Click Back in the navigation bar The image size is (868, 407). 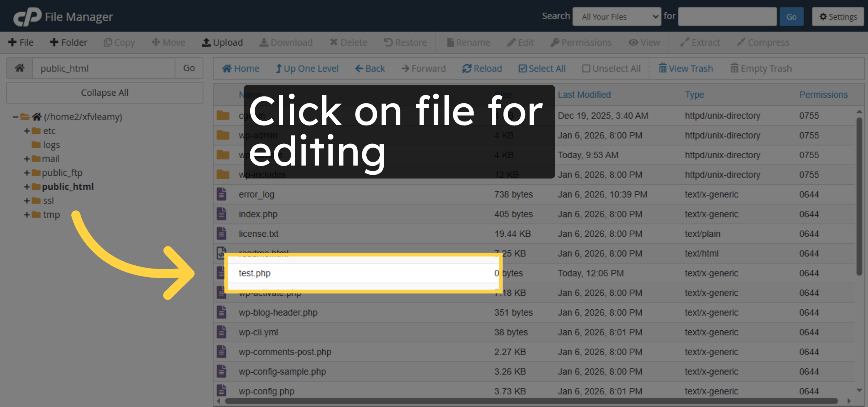(x=370, y=68)
